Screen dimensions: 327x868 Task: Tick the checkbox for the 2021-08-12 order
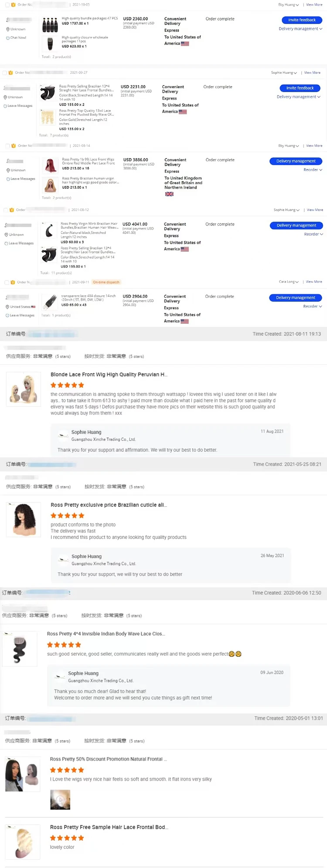click(6, 210)
